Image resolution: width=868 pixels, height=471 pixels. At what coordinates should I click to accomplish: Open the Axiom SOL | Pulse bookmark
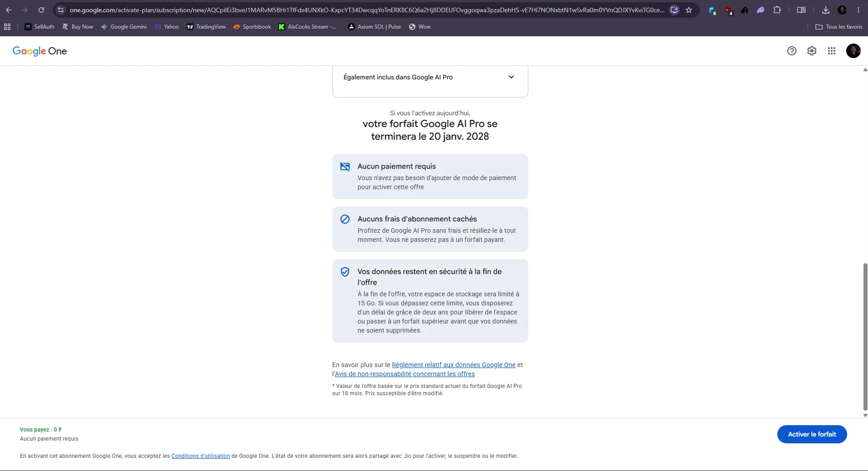(x=375, y=27)
